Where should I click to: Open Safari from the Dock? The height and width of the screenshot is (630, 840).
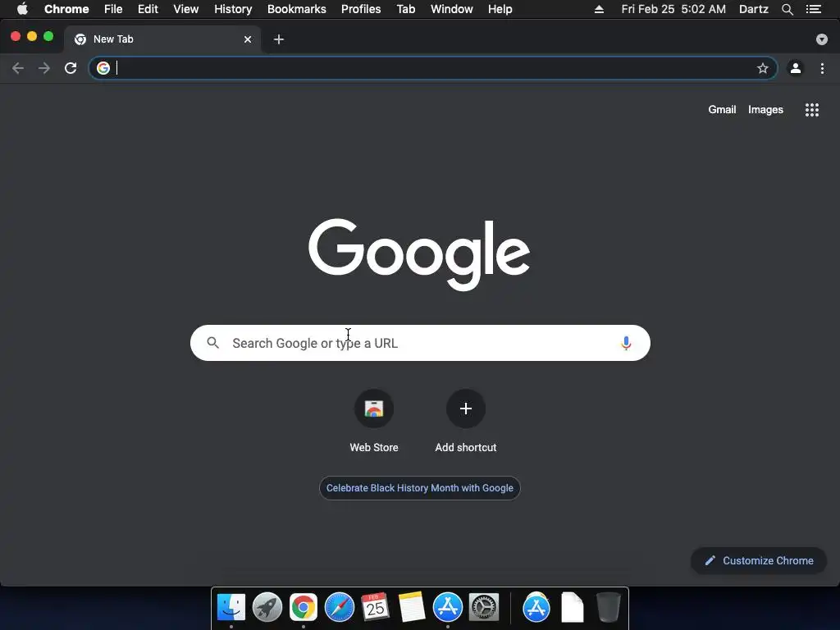340,608
